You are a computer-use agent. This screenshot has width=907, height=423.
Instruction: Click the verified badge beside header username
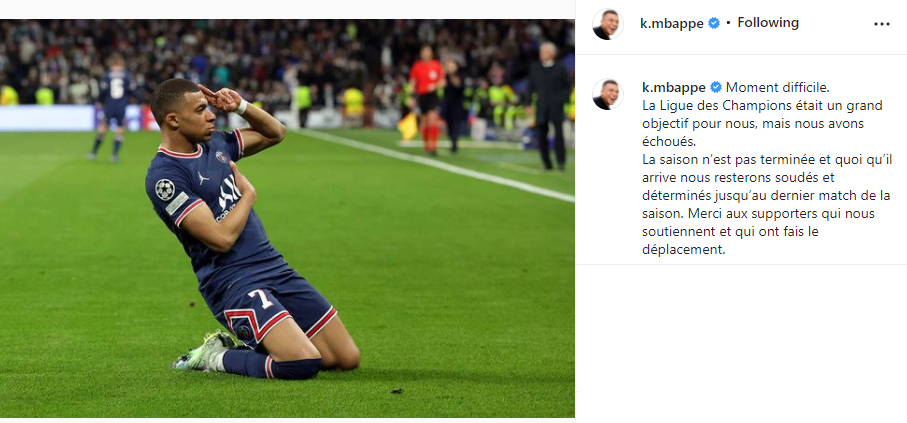point(714,23)
